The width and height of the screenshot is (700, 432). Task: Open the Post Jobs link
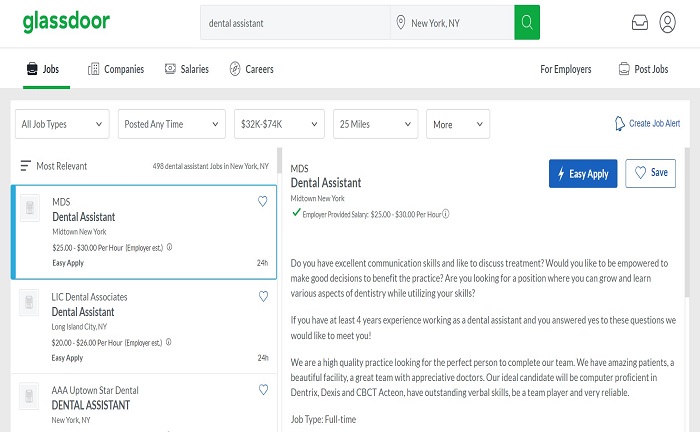pos(643,69)
